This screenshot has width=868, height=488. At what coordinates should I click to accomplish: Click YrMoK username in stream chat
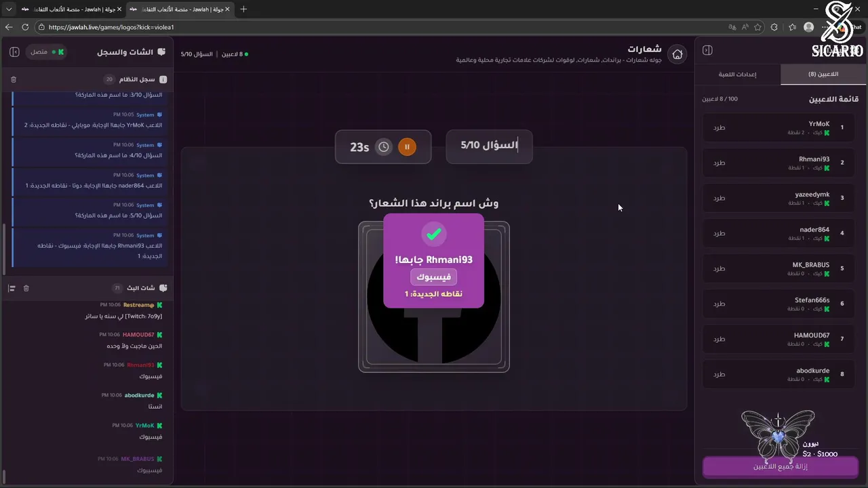[x=144, y=426]
